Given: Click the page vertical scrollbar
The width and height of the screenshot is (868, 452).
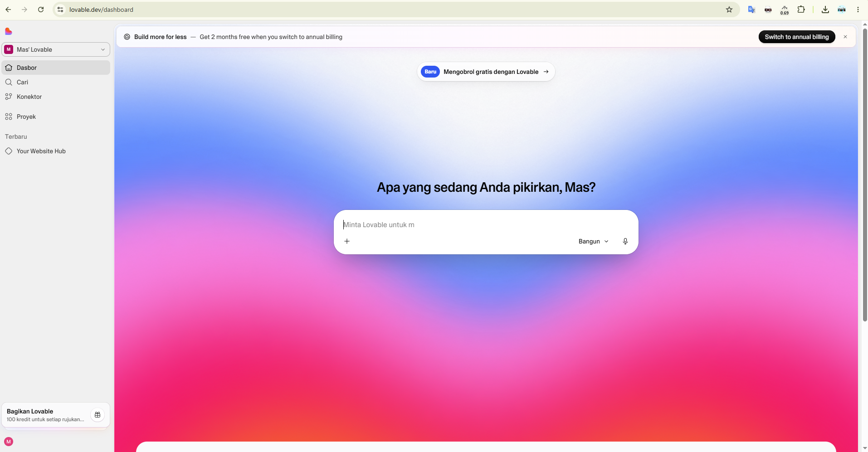Looking at the screenshot, I should [865, 175].
